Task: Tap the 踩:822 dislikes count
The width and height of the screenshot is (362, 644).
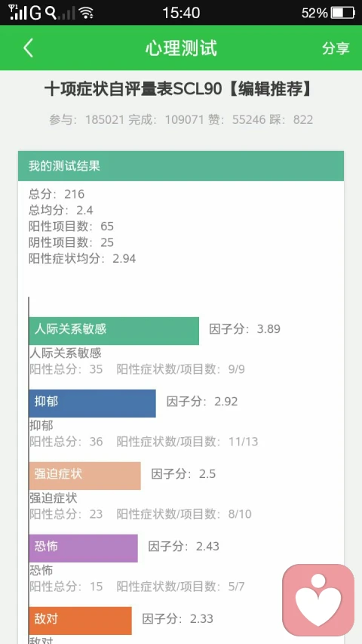Action: coord(291,119)
